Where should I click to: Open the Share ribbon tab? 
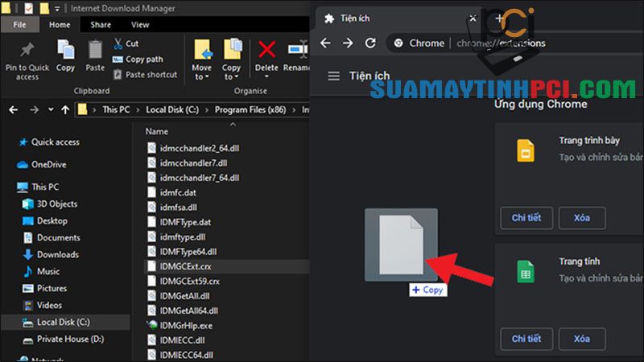click(101, 25)
